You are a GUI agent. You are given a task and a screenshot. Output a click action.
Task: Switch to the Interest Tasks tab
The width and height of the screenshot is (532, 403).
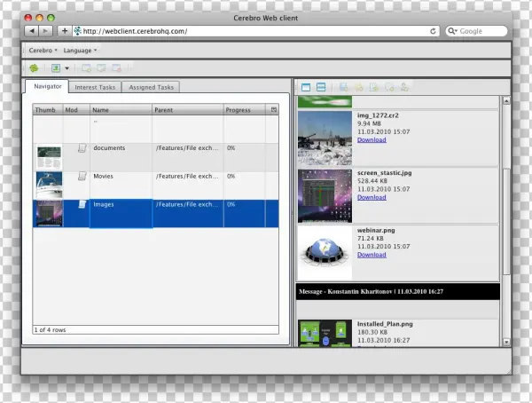click(95, 87)
